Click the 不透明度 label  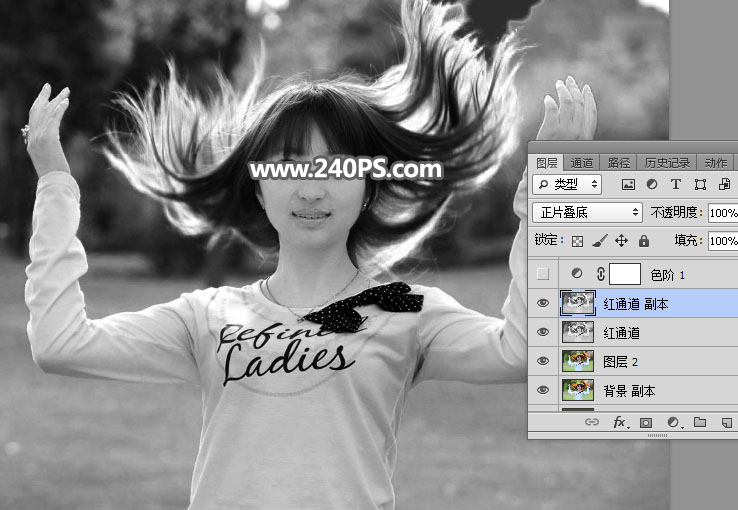pyautogui.click(x=676, y=213)
